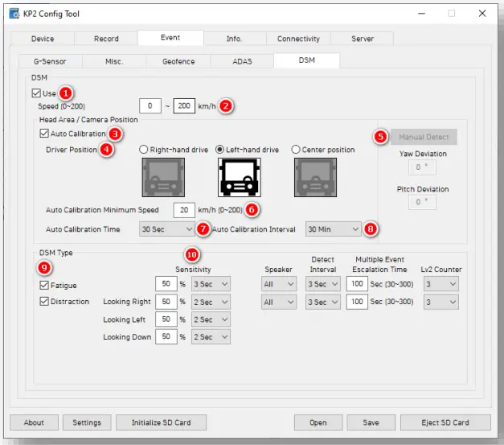Toggle the DSM Use checkbox

click(36, 93)
